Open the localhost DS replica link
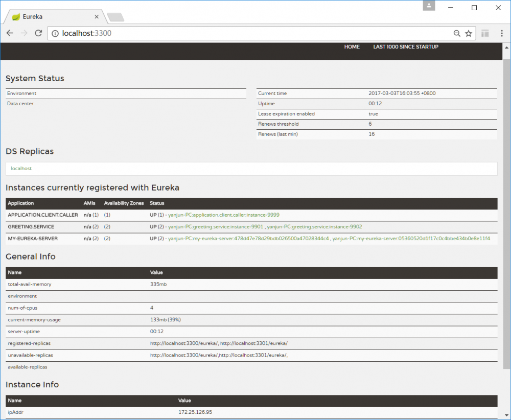Viewport: 511px width, 420px height. [x=21, y=169]
